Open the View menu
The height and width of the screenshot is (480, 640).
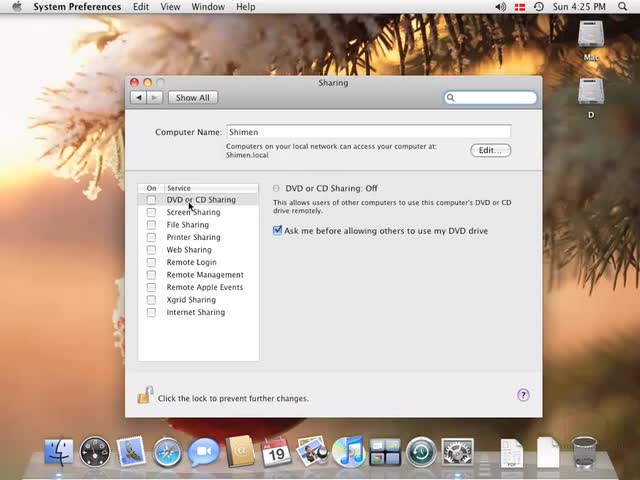[170, 7]
